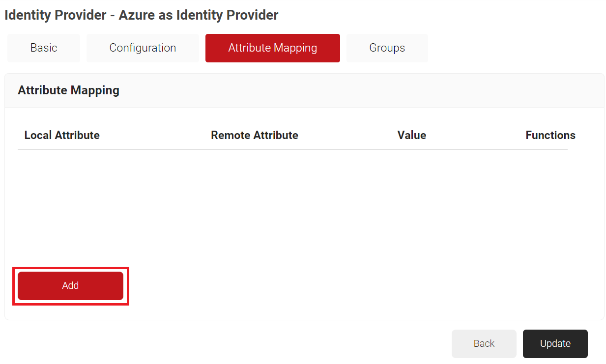The image size is (606, 364).
Task: Switch to the Configuration tab
Action: tap(143, 48)
